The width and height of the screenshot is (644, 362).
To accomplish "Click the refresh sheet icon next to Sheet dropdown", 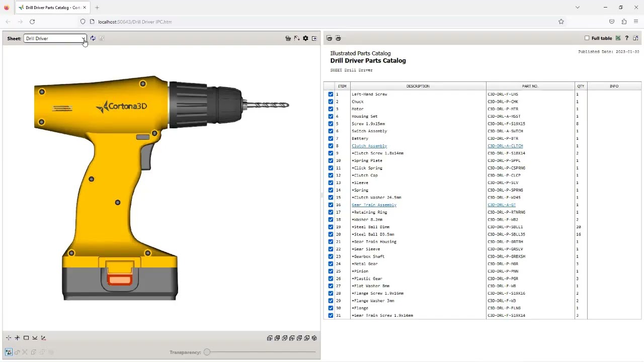I will tap(93, 38).
